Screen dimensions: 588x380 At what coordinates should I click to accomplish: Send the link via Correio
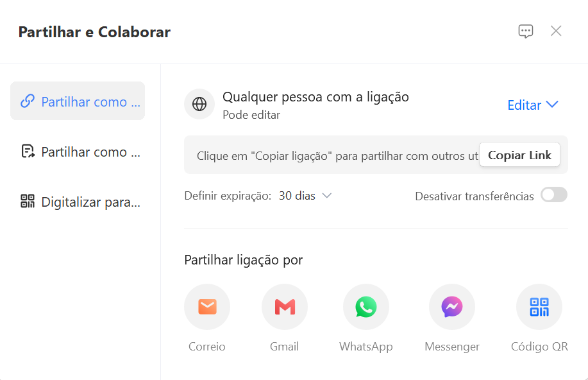point(206,307)
